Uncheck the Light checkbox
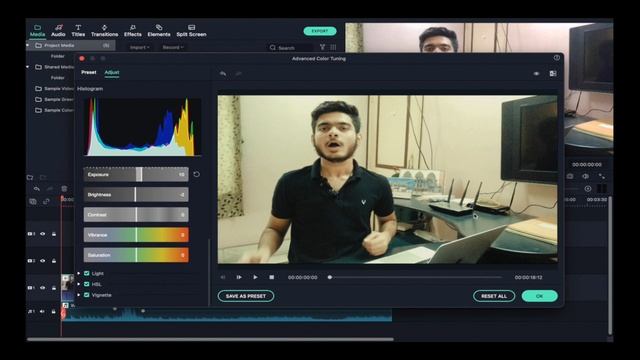This screenshot has width=640, height=360. (x=87, y=273)
